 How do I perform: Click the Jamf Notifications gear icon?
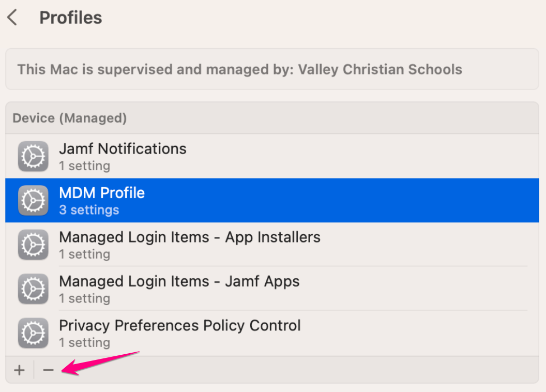click(x=33, y=156)
